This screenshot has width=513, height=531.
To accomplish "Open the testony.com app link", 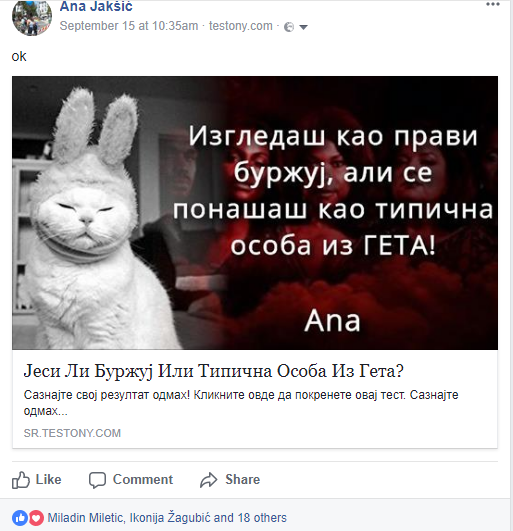I will 240,26.
